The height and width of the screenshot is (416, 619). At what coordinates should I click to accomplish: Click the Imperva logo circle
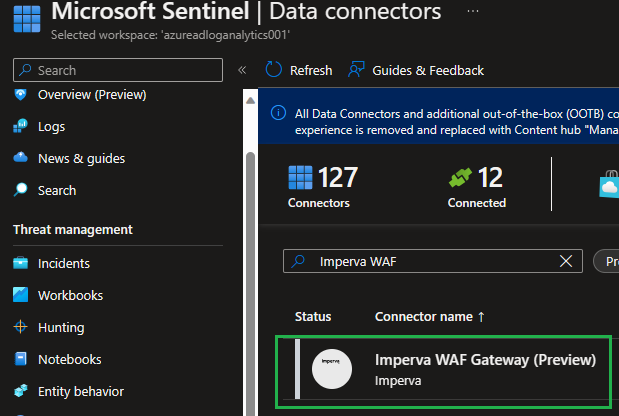point(332,369)
